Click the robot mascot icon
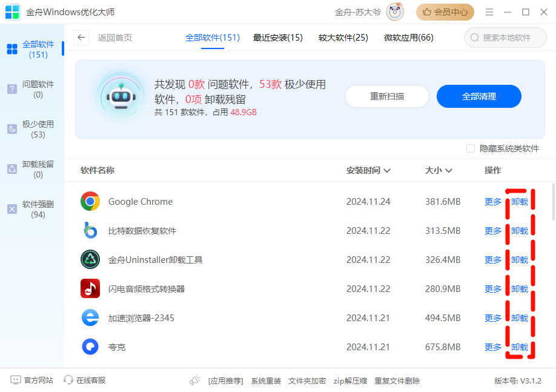The width and height of the screenshot is (556, 392). pos(122,97)
